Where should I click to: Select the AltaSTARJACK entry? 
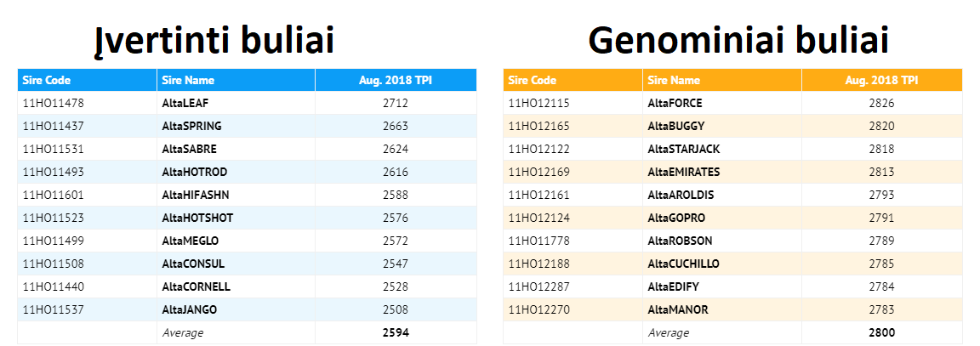click(683, 149)
